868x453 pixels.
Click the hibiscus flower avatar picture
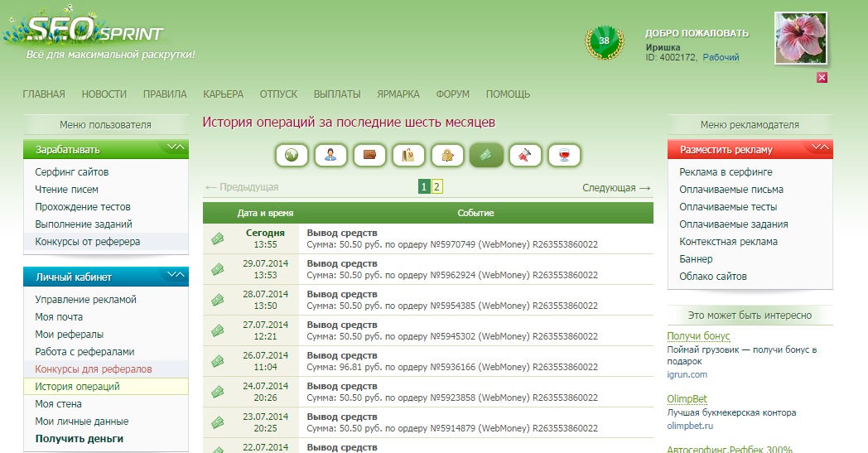point(801,38)
